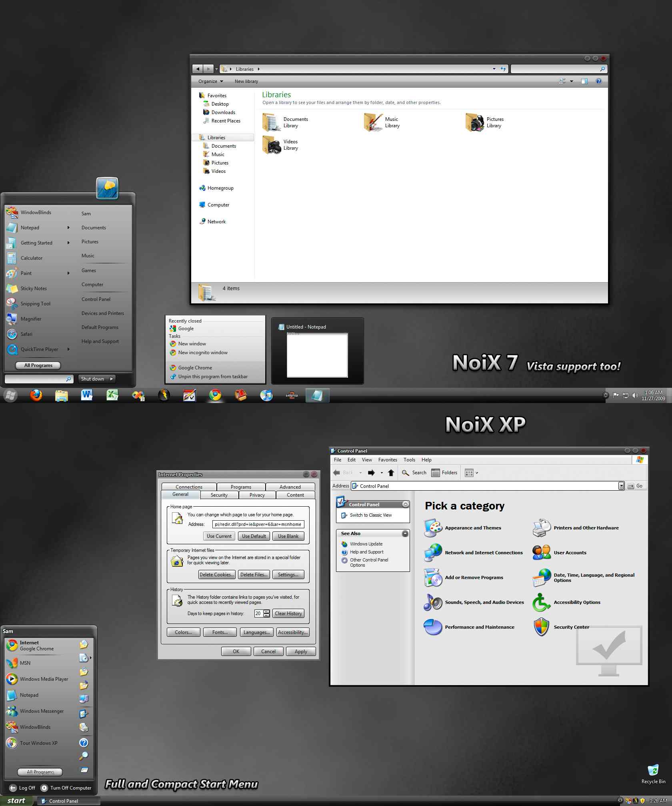This screenshot has height=806, width=672.
Task: Switch to the Security tab
Action: coord(219,495)
